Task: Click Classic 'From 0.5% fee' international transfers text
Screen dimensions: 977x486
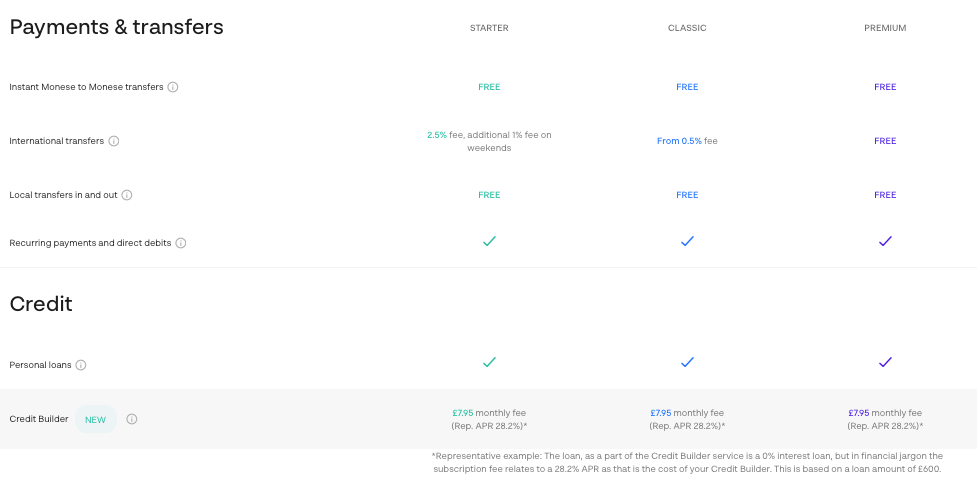Action: tap(687, 141)
